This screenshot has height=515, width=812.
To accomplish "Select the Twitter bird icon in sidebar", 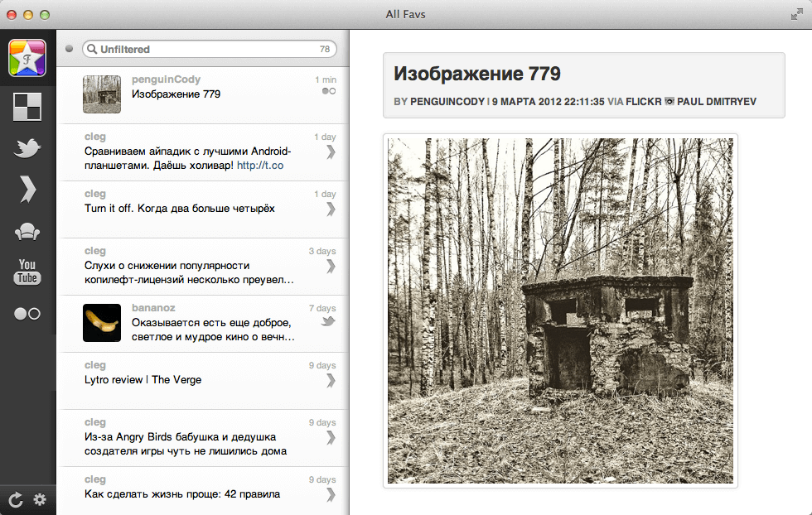I will [27, 148].
